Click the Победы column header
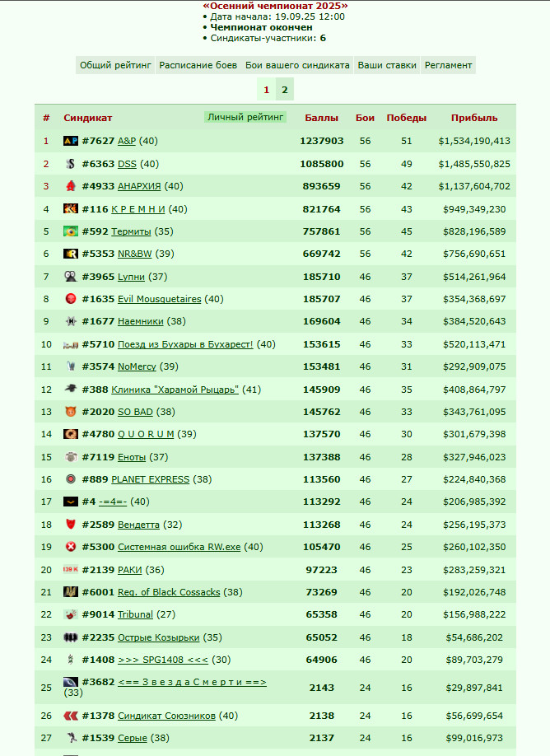The image size is (550, 756). [x=407, y=118]
